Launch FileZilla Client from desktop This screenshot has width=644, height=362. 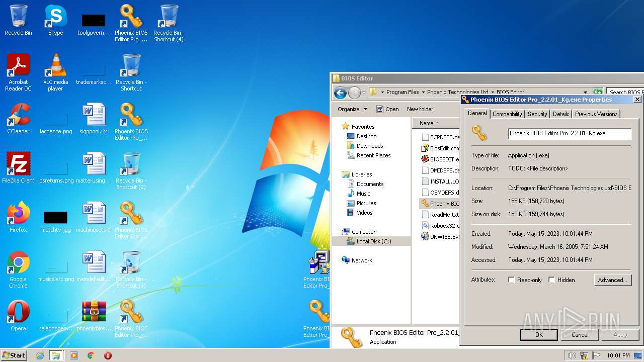click(x=18, y=168)
